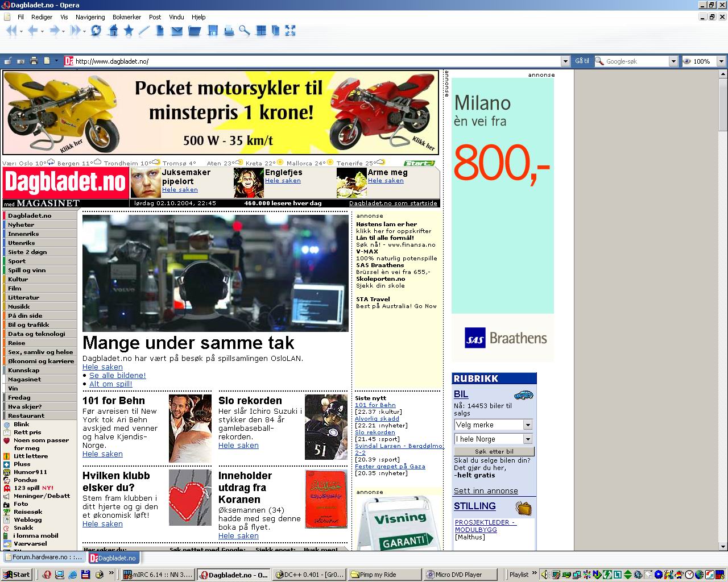Switch to the Forum.hardware.no tab

coord(44,558)
